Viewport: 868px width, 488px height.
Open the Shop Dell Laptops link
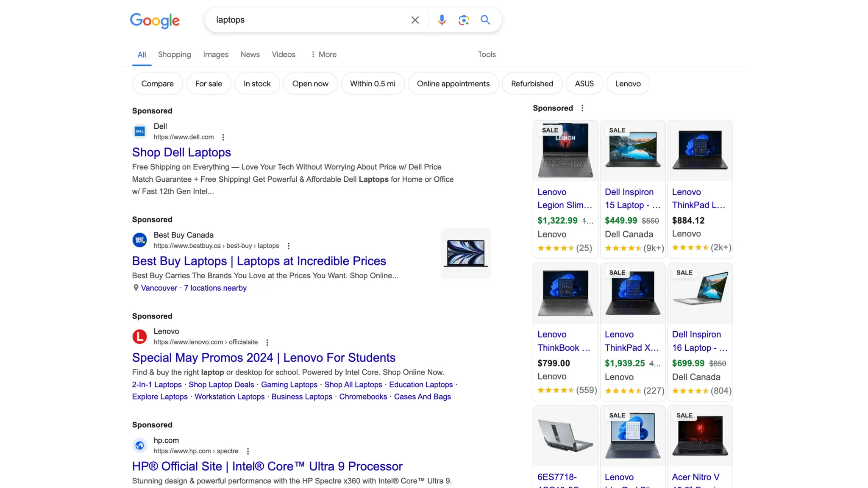coord(181,152)
